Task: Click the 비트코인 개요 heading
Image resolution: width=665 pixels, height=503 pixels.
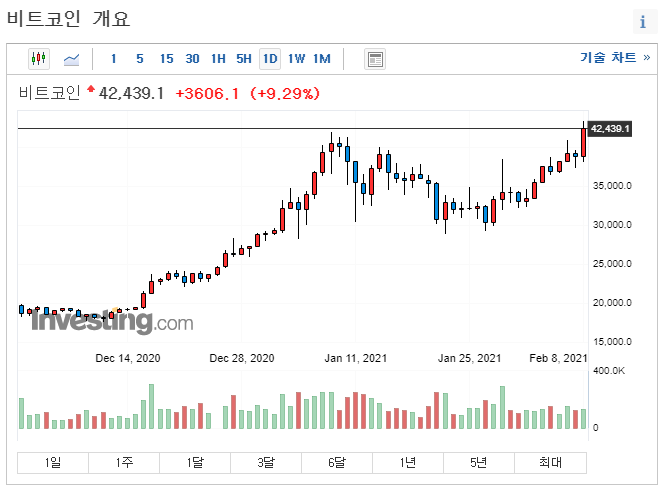Action: [68, 19]
